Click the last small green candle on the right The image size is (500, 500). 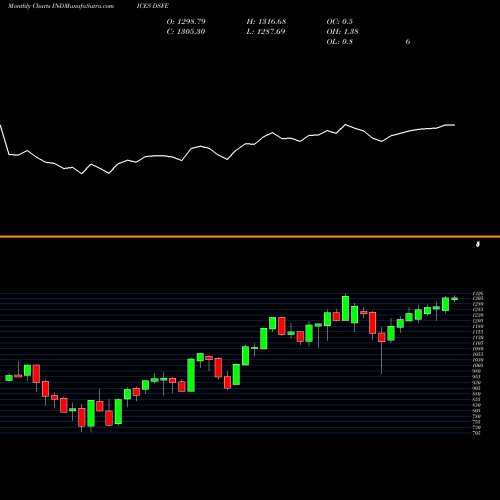455,299
